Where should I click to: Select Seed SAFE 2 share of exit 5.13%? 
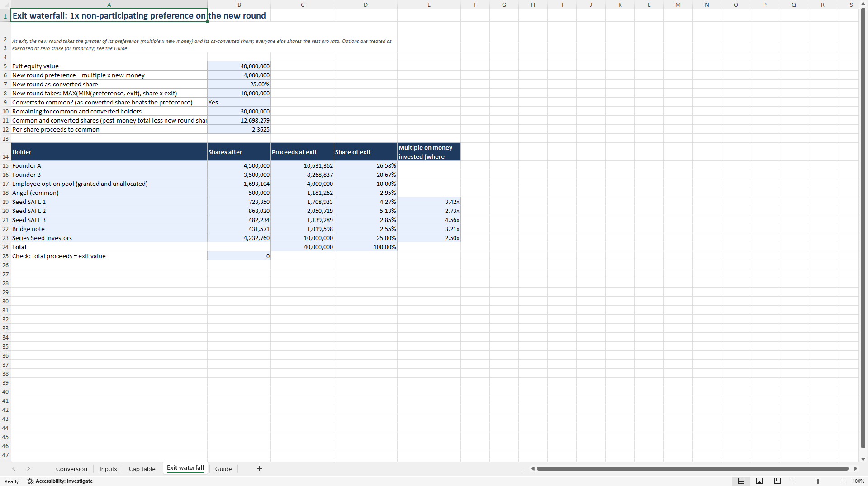coord(365,211)
